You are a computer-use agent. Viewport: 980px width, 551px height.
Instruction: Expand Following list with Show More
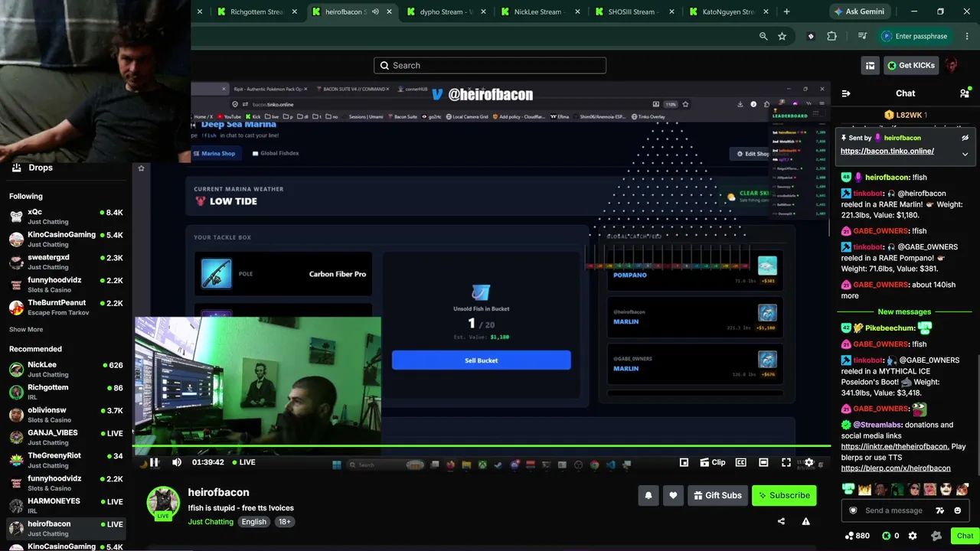[x=26, y=330]
